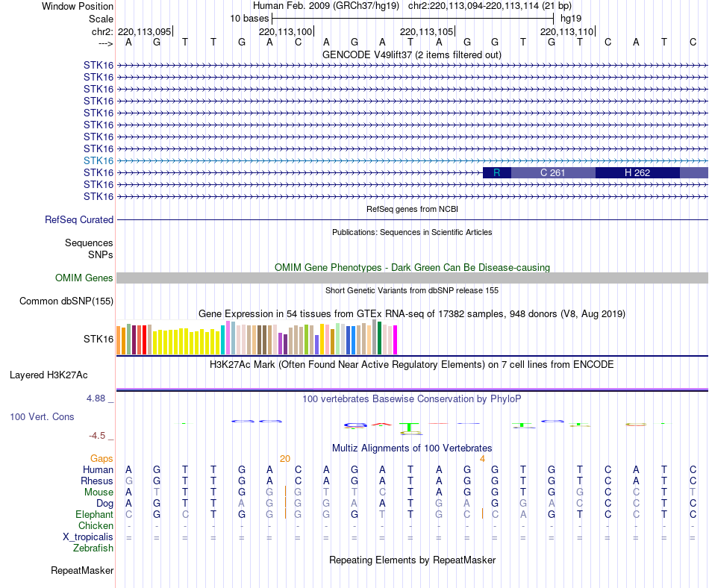Click the "H3K27Ac Mark" ENCODE track title
This screenshot has width=709, height=588.
click(x=412, y=365)
